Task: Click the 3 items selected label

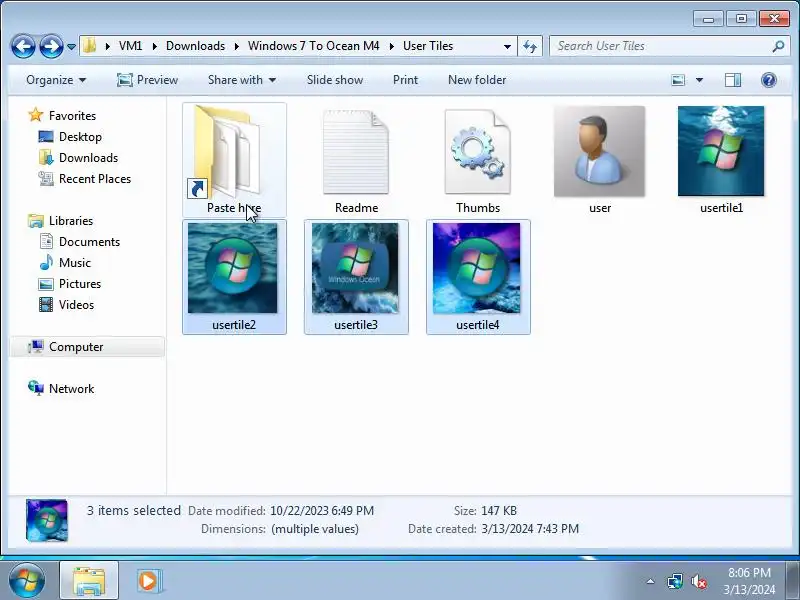Action: 134,511
